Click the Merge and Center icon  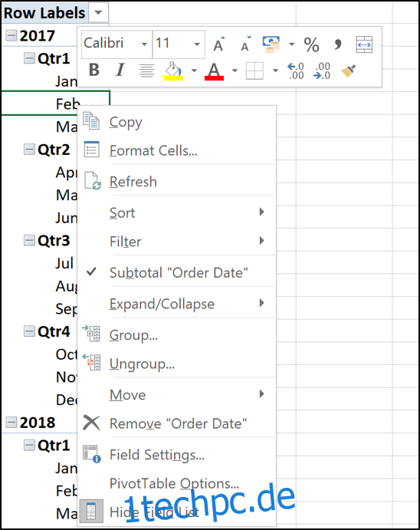(364, 44)
